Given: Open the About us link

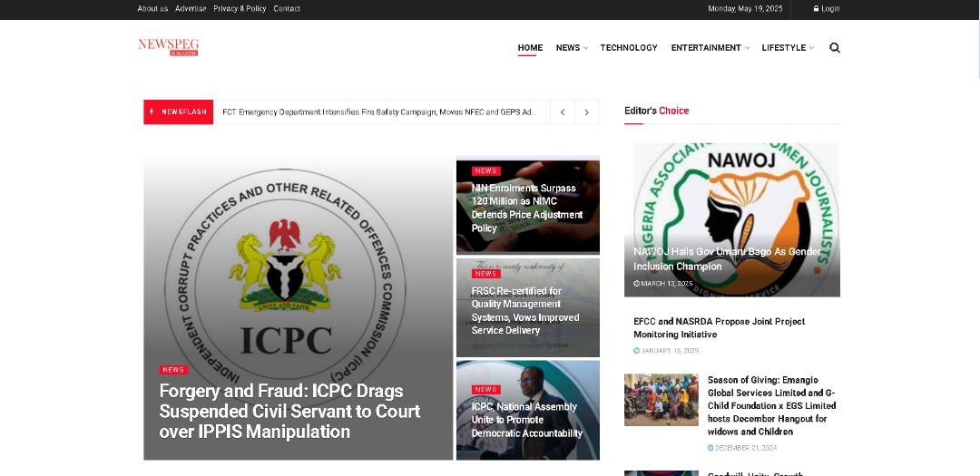Looking at the screenshot, I should (x=152, y=9).
